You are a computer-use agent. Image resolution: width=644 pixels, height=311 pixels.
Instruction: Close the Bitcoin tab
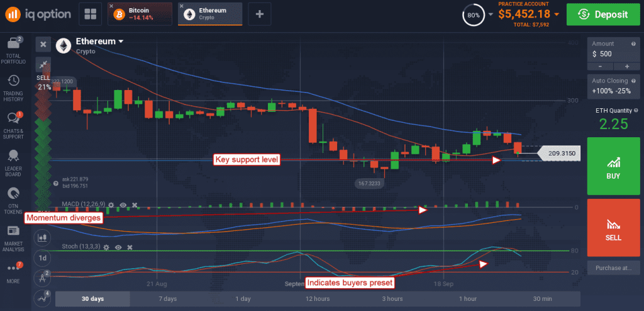[111, 6]
